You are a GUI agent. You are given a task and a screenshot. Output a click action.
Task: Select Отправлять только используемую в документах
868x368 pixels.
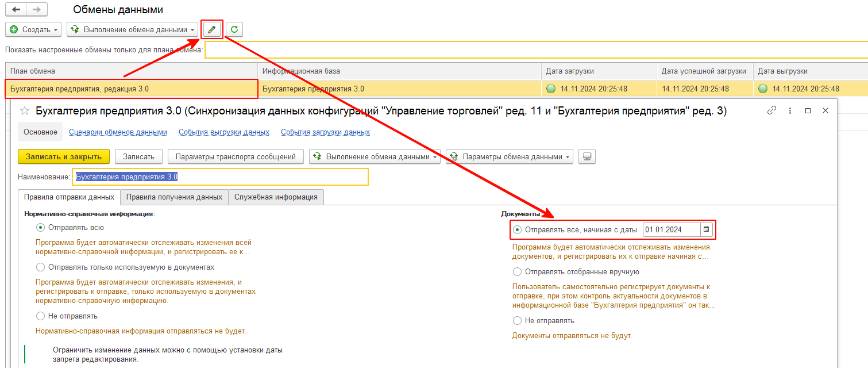pos(40,267)
